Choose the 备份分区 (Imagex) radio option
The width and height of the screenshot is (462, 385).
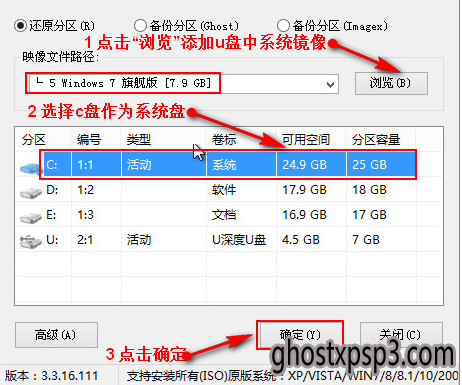tap(283, 25)
